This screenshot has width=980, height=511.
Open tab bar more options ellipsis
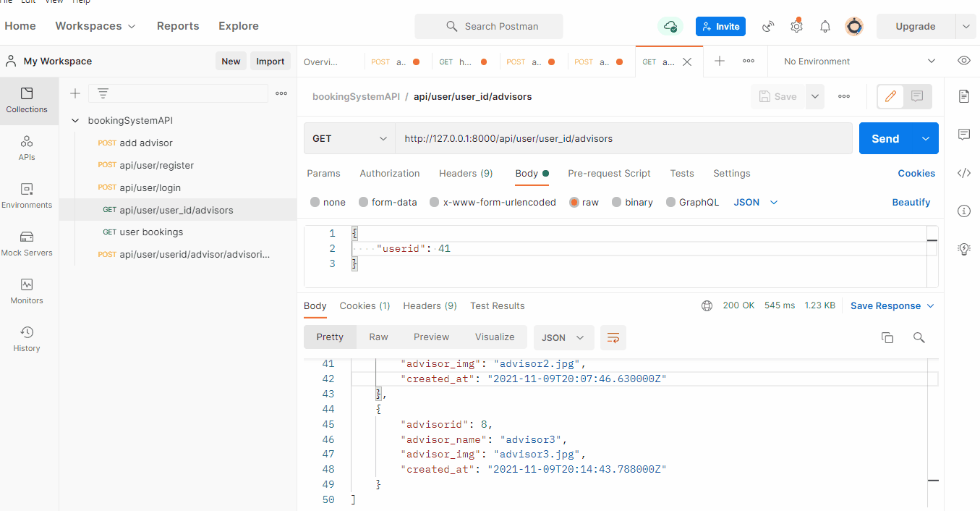749,62
